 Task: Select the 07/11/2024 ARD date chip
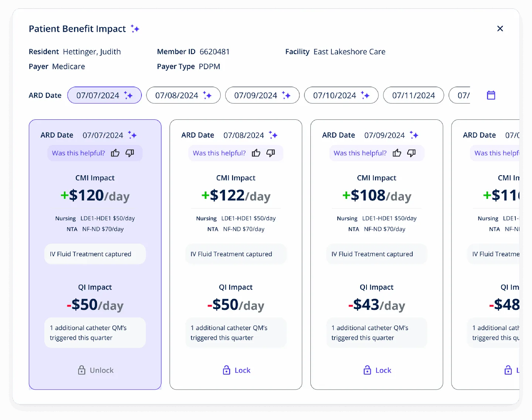[x=413, y=95]
